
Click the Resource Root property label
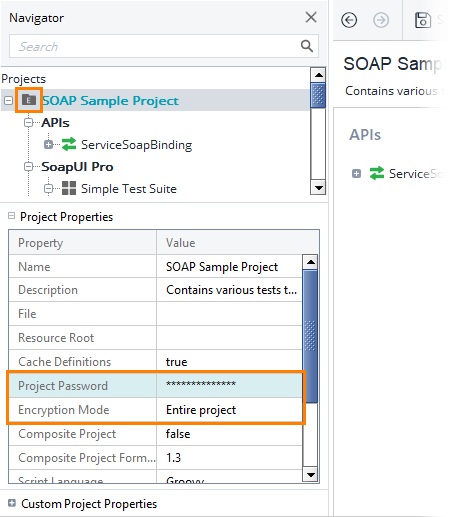tap(56, 338)
